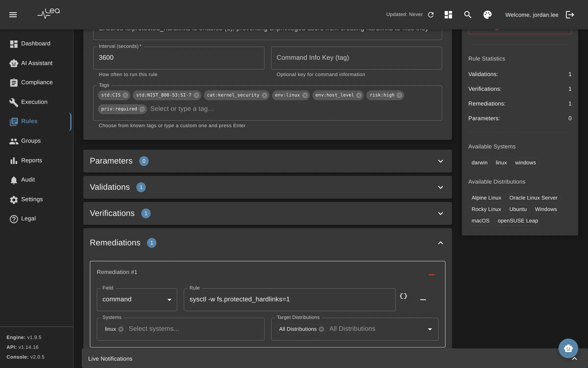
Task: Remove the command rule row minus icon
Action: (423, 300)
